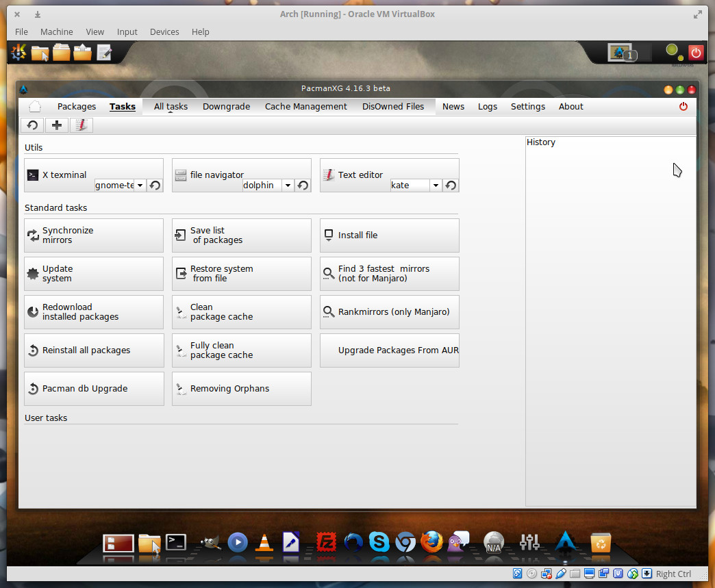This screenshot has width=715, height=588.
Task: Click the refresh toolbar icon below Packages
Action: coord(32,125)
